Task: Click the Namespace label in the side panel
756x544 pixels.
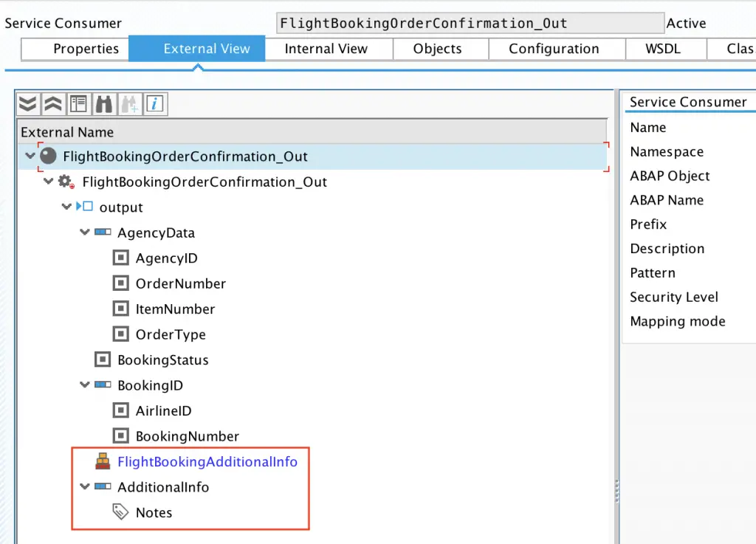Action: (x=667, y=152)
